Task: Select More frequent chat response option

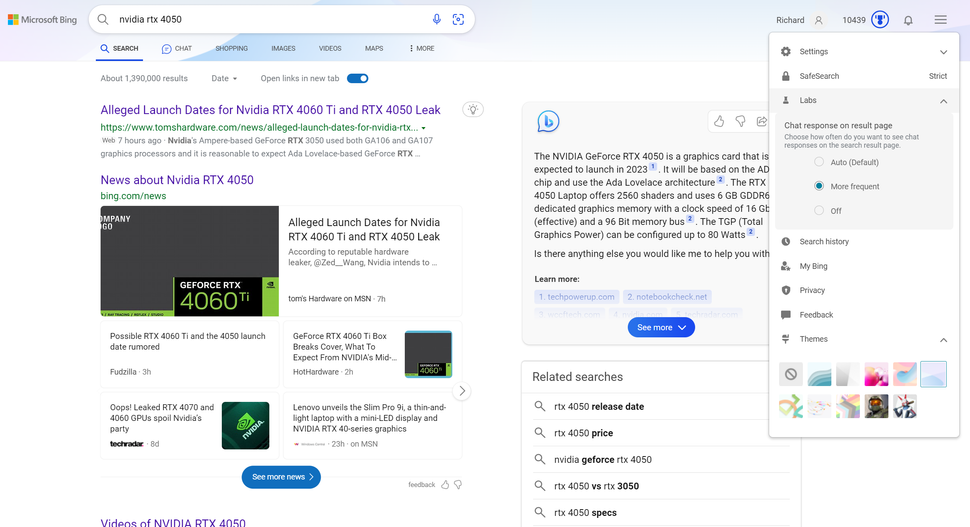Action: point(819,186)
